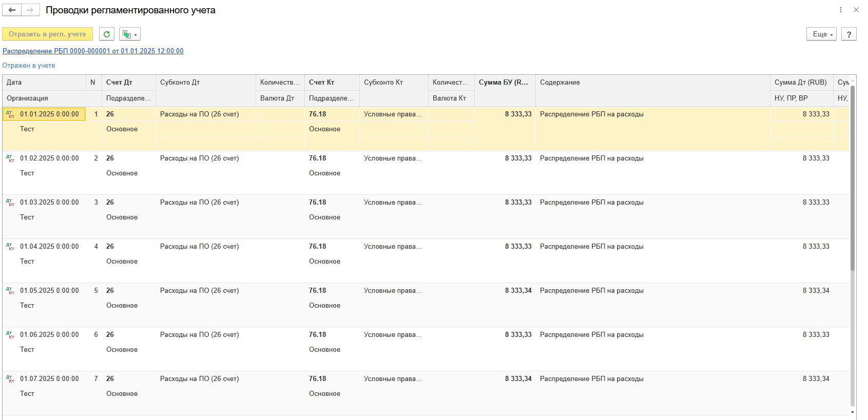Open the 'Еще' menu
Image resolution: width=868 pixels, height=420 pixels.
point(821,34)
